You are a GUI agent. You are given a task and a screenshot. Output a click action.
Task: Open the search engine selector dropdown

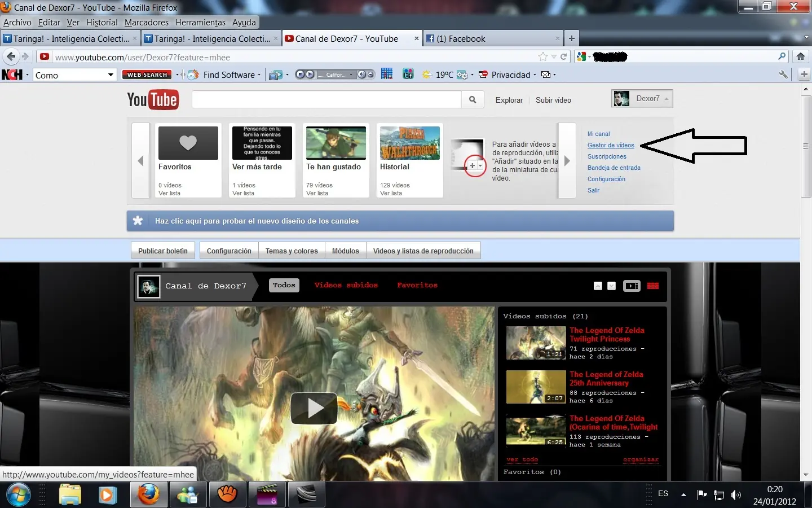589,56
